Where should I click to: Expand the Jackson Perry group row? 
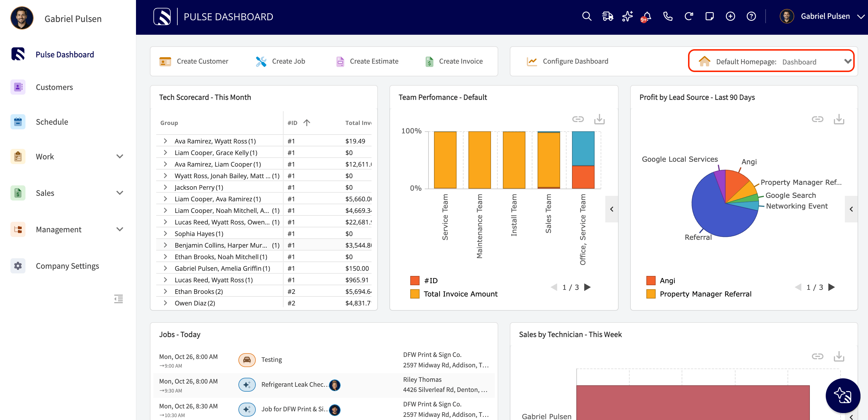coord(165,187)
